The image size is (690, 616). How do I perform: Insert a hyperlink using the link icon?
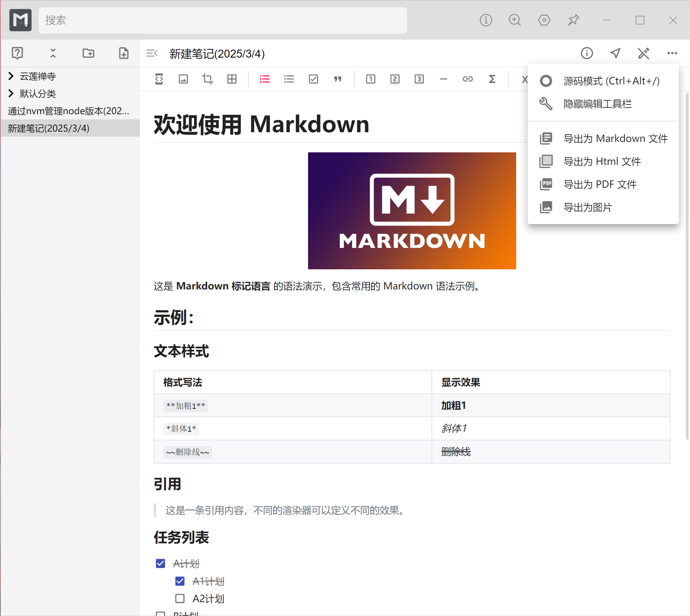pos(467,79)
